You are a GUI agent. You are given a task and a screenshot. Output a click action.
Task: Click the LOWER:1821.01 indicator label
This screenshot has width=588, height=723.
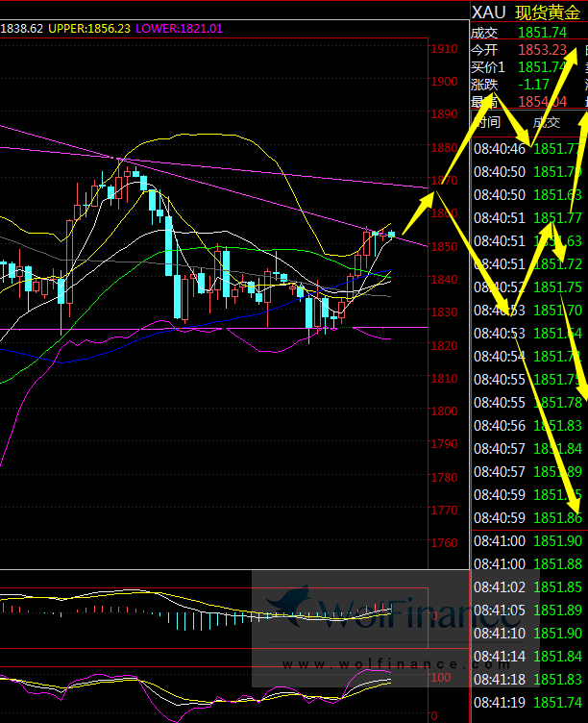(x=180, y=29)
